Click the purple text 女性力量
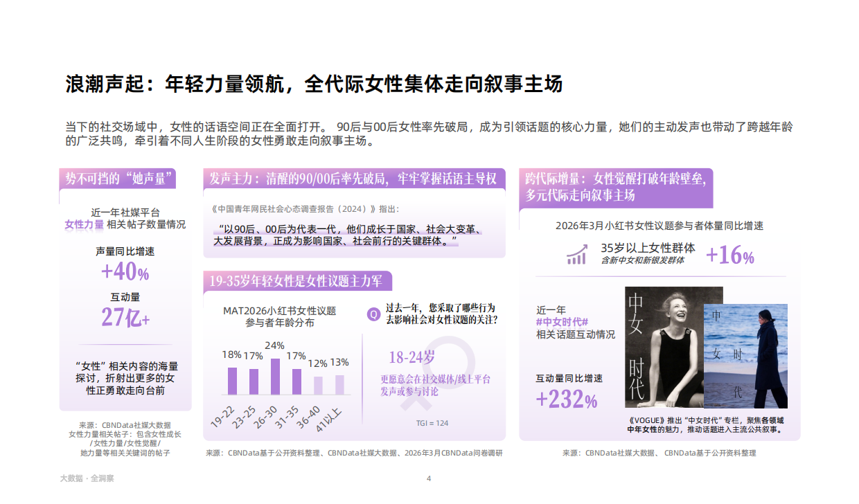Viewport: 859px width, 504px height. point(85,224)
